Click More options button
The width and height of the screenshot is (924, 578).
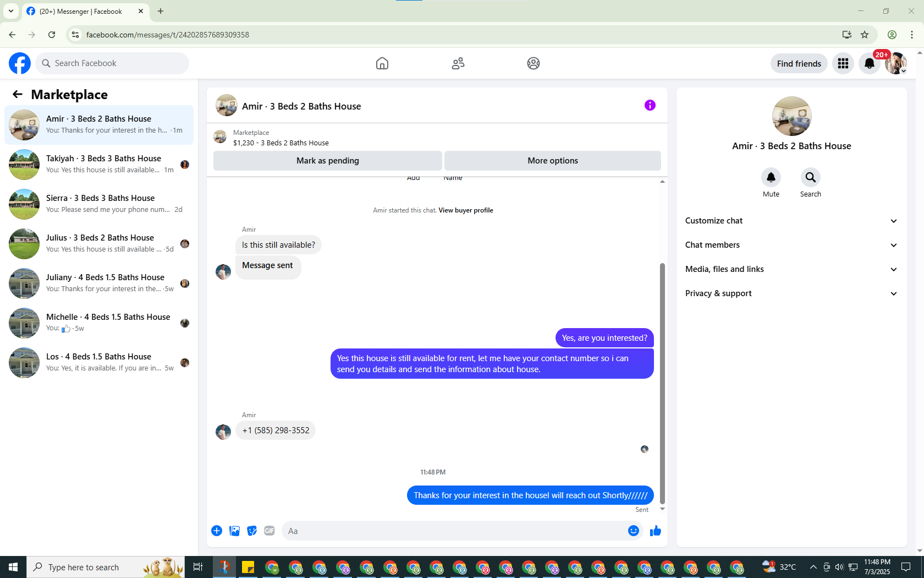pos(553,161)
